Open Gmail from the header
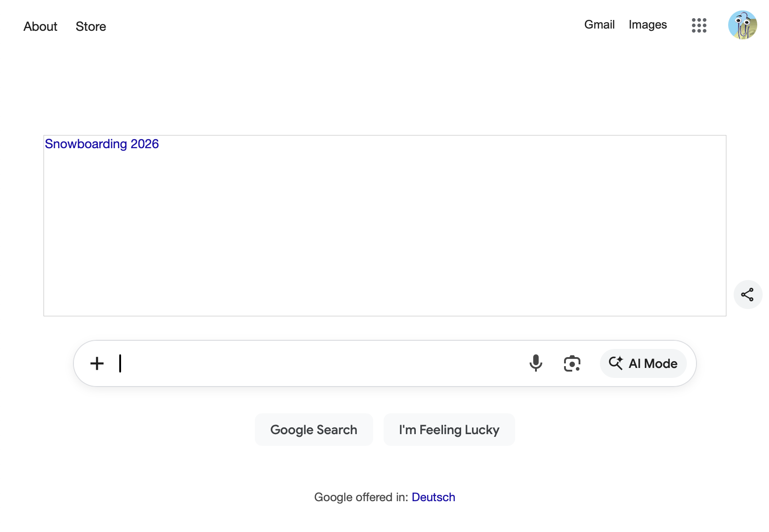Image resolution: width=769 pixels, height=532 pixels. (599, 25)
